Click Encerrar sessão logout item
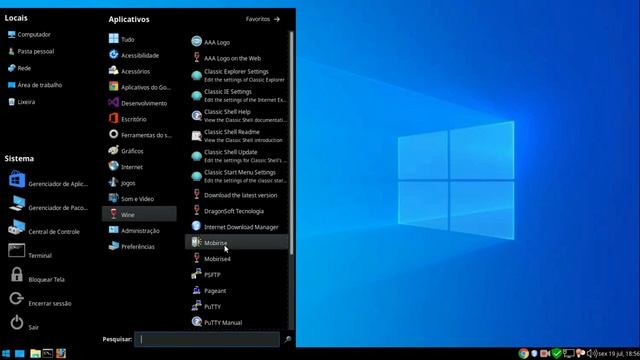Image resolution: width=640 pixels, height=360 pixels. 40,300
